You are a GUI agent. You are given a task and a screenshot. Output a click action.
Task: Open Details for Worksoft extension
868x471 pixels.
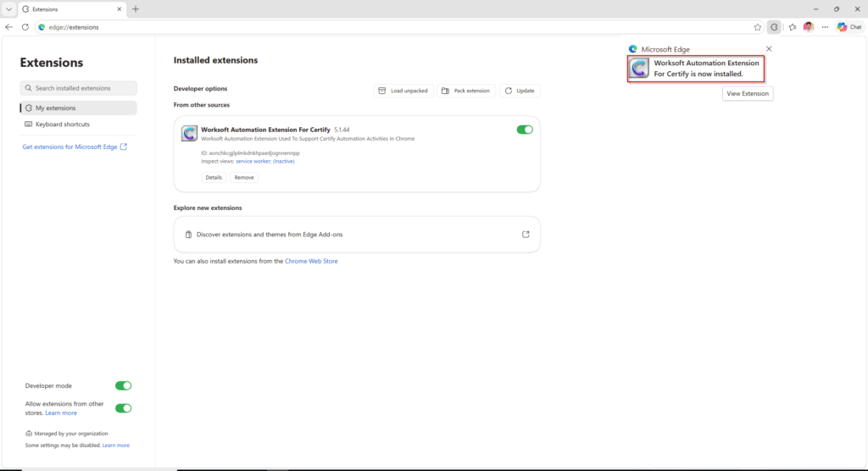(214, 178)
